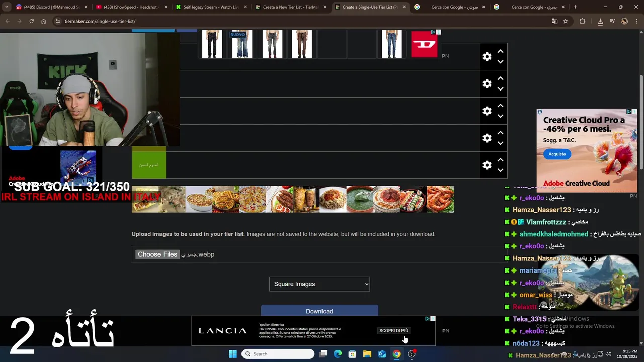This screenshot has height=362, width=644.
Task: Go to the browser Home page
Action: pyautogui.click(x=43, y=21)
